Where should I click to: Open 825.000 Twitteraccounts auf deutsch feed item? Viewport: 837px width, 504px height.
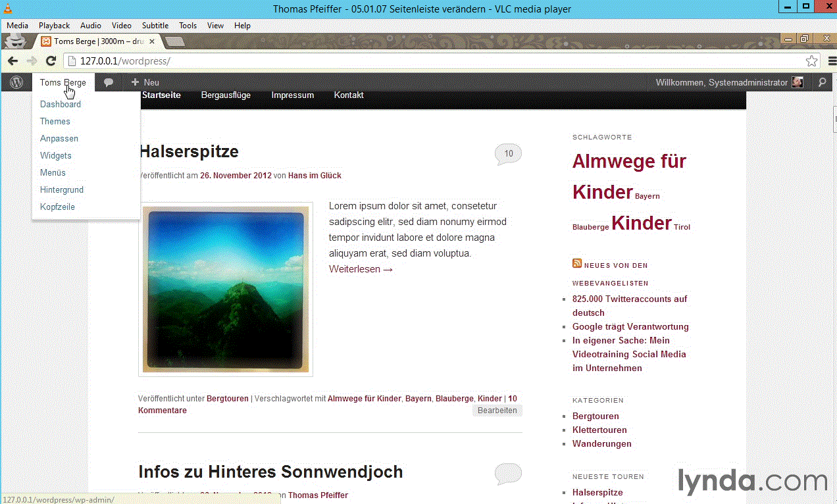pyautogui.click(x=630, y=306)
